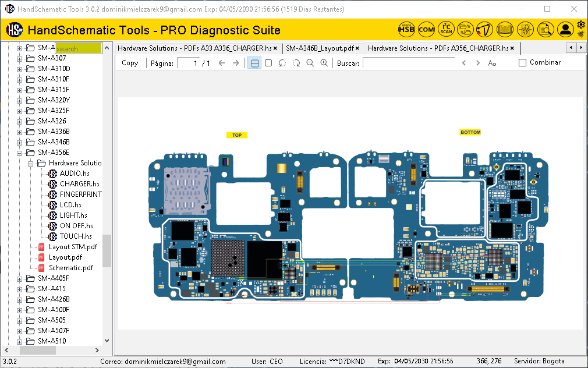
Task: Click the tree search field
Action: (x=79, y=48)
